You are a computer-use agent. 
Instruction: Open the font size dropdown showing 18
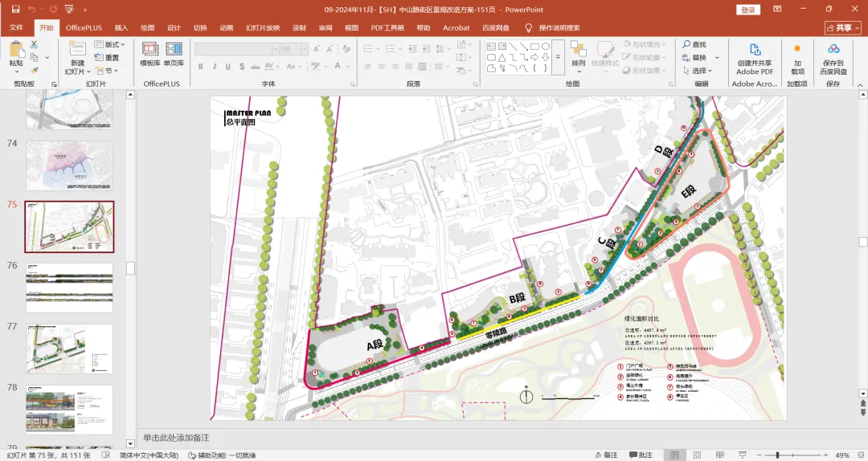(x=305, y=49)
